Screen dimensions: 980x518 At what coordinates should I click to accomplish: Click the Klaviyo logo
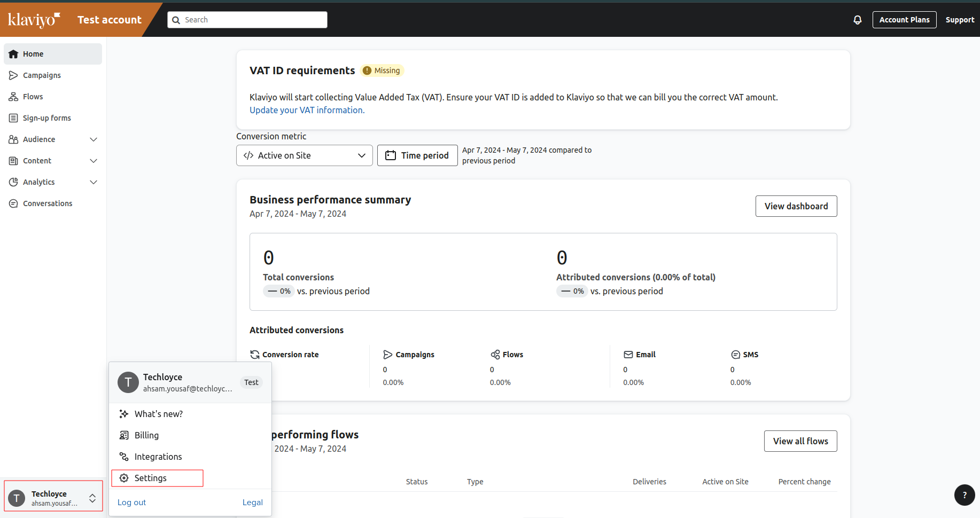pos(34,20)
